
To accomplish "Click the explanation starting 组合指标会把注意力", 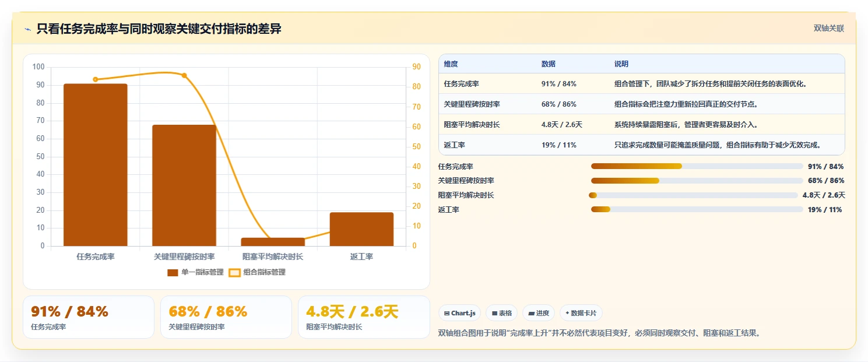I will tap(686, 104).
